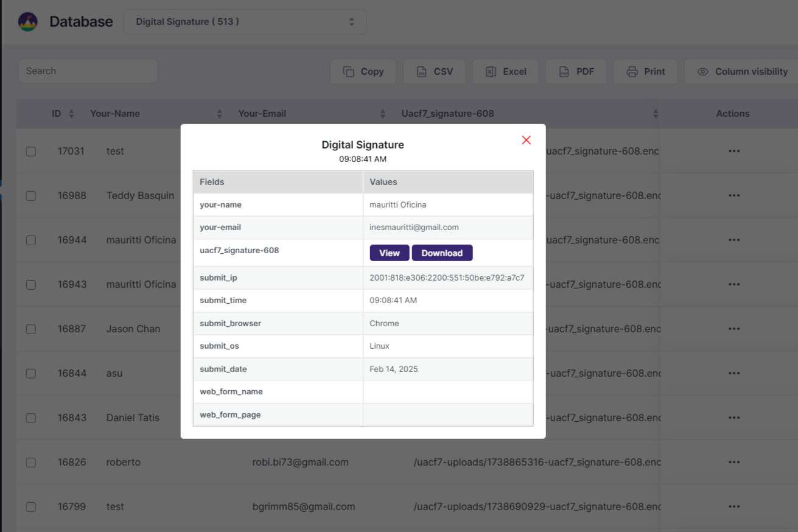Check the checkbox for row 16988
Viewport: 798px width, 532px height.
[x=31, y=195]
